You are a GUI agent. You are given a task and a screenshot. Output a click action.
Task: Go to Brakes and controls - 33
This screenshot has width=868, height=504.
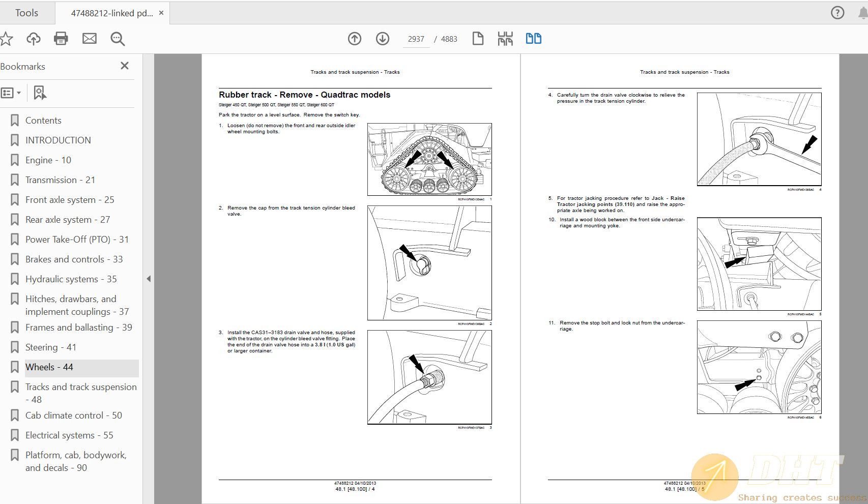click(74, 259)
